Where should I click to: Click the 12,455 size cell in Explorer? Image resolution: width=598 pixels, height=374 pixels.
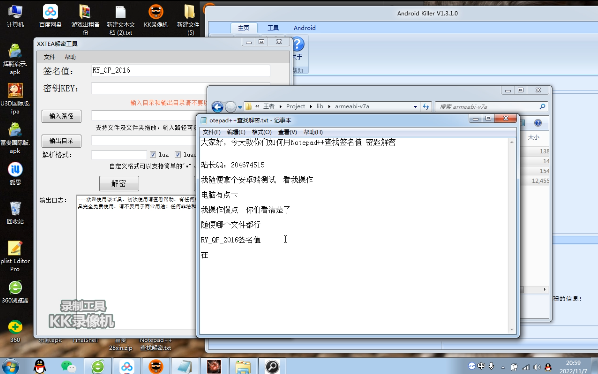coord(540,181)
